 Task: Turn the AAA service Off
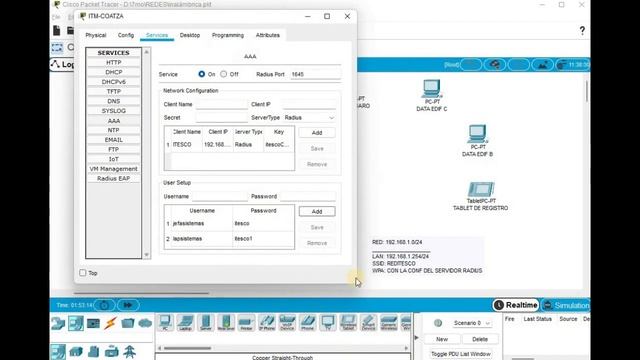click(x=224, y=74)
